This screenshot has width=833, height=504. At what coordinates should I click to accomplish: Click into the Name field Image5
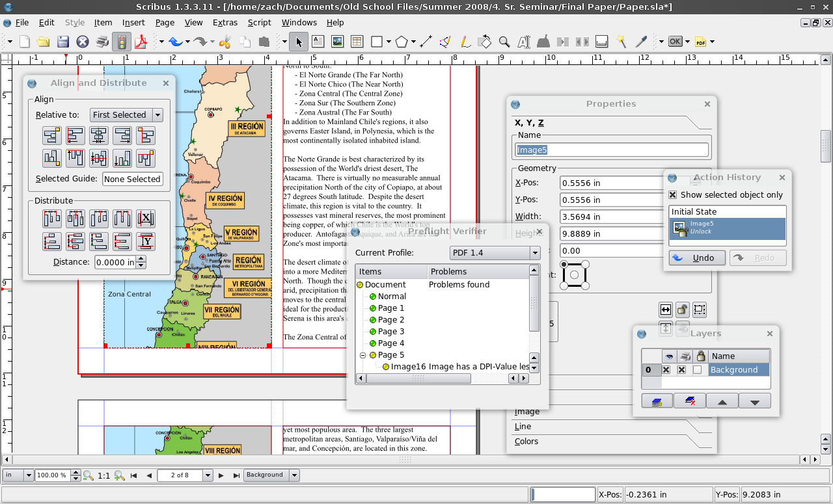(x=612, y=150)
